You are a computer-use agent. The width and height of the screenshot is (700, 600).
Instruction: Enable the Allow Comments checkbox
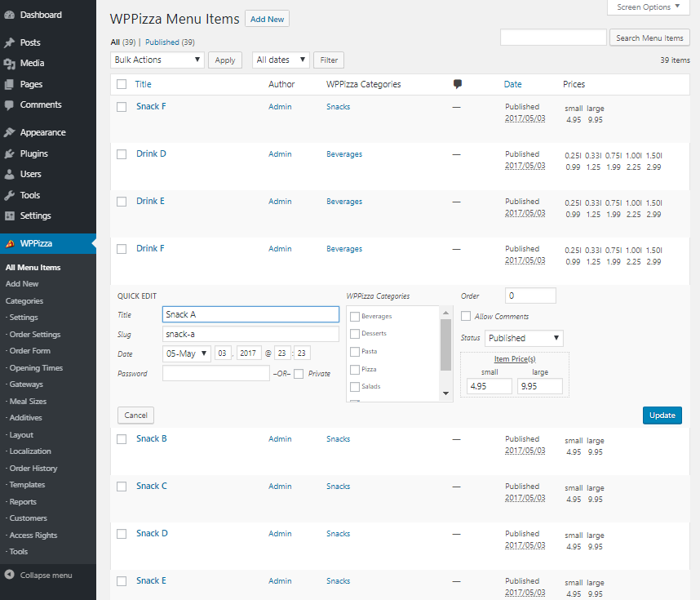(466, 316)
